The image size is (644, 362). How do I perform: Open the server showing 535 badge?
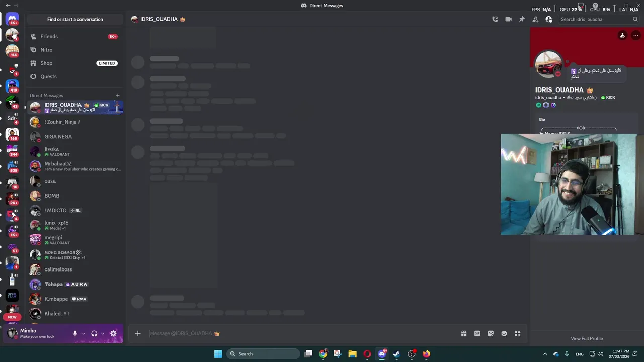click(12, 166)
